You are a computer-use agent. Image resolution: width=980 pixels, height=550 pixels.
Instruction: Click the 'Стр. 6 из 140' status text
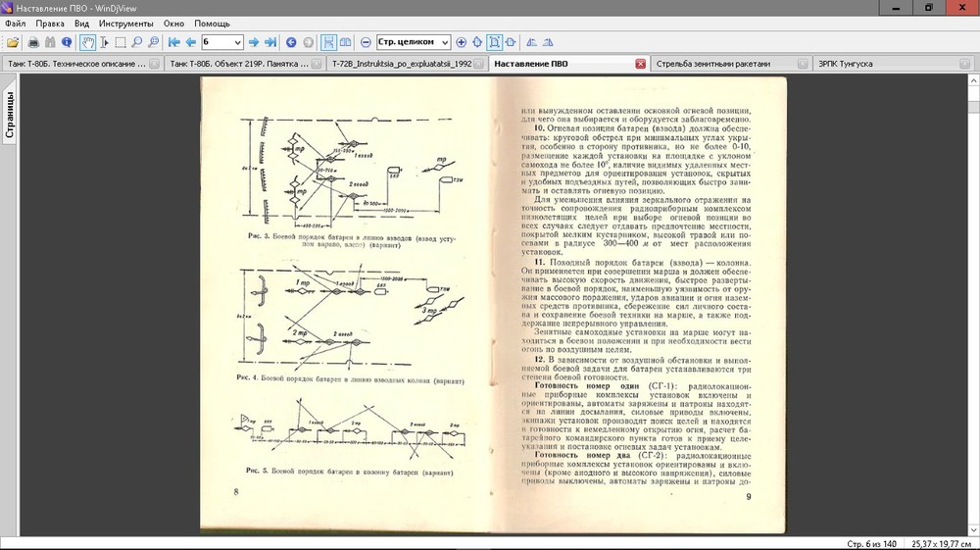(871, 544)
